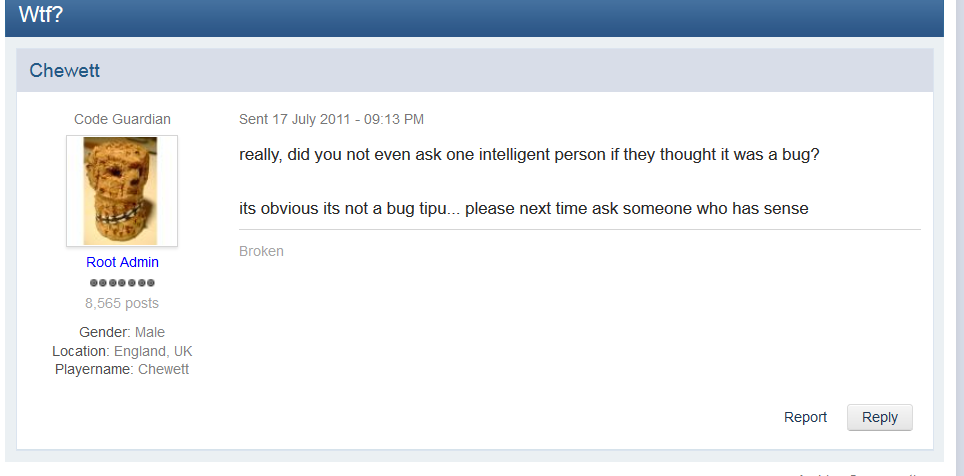Click the Broken signature text
Screen dimensions: 964x476
pyautogui.click(x=261, y=252)
